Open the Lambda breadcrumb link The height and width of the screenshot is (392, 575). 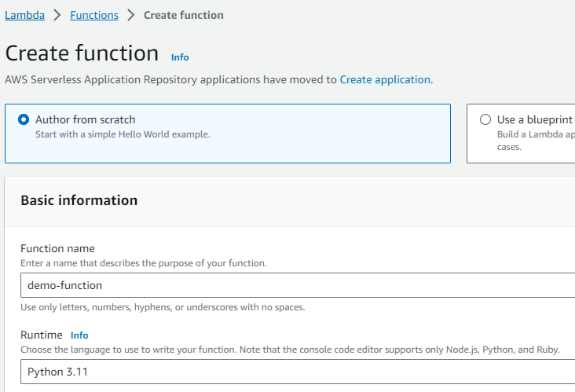point(24,15)
